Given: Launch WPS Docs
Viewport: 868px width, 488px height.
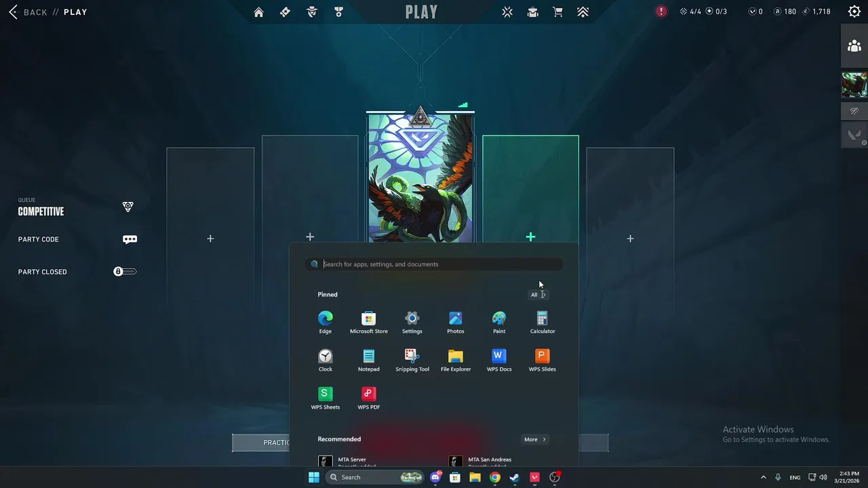Looking at the screenshot, I should point(499,360).
